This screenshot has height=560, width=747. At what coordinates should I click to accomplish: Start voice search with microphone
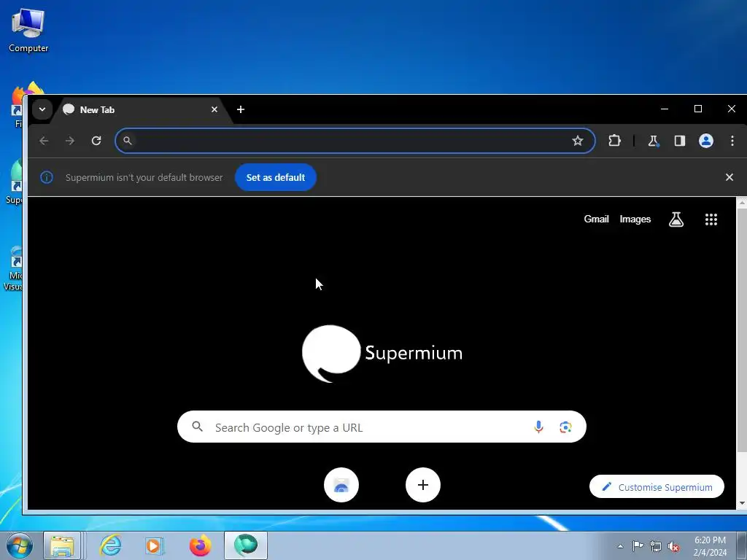(538, 427)
